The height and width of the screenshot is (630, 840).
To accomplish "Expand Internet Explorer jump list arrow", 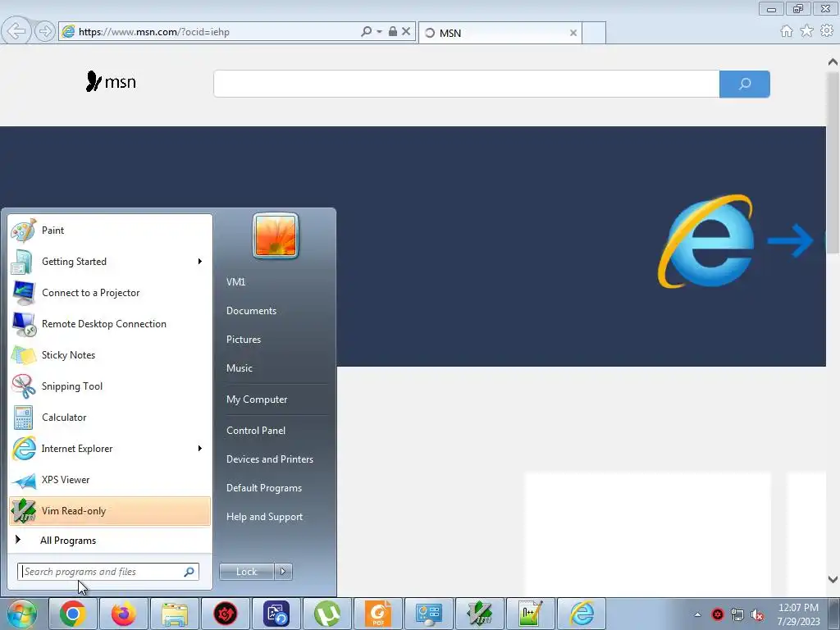I will (200, 449).
